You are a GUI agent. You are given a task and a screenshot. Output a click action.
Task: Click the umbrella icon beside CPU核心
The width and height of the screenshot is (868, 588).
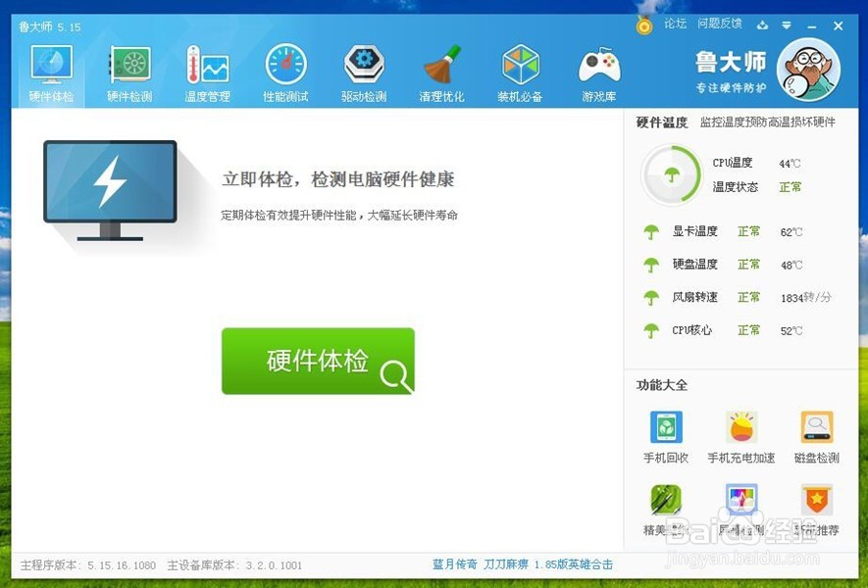coord(651,331)
